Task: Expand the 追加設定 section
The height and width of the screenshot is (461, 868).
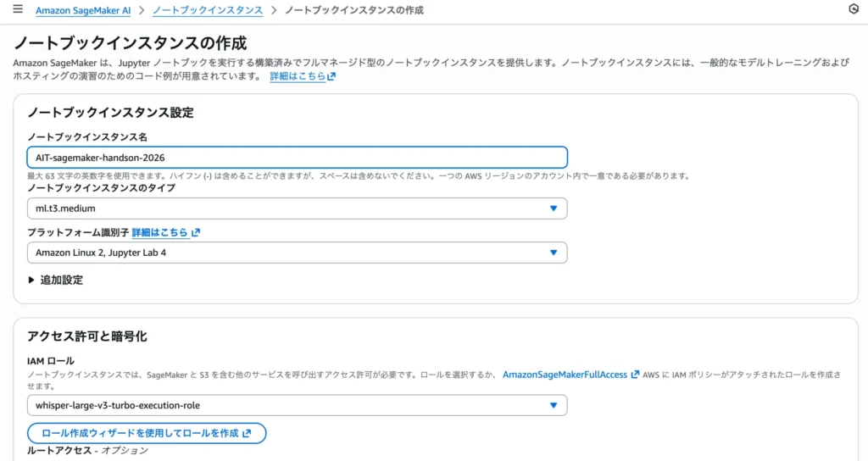Action: pos(56,280)
